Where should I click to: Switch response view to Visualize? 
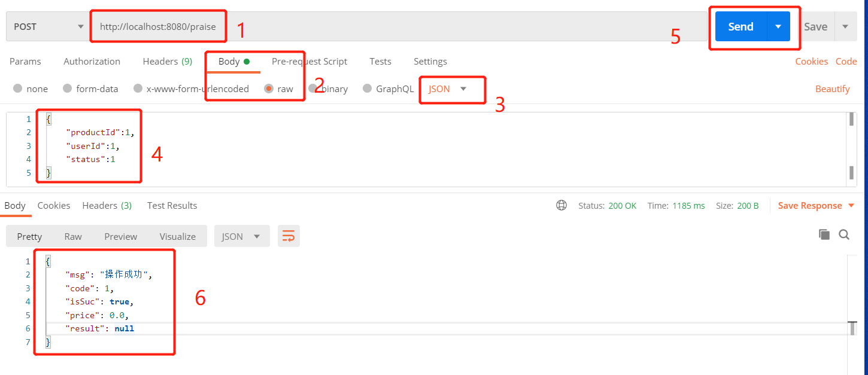178,236
